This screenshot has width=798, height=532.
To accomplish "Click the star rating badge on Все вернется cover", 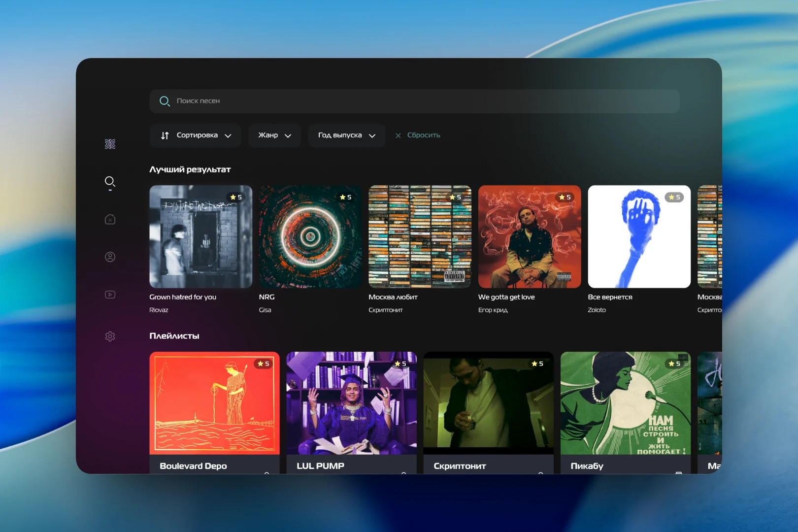I will 674,197.
